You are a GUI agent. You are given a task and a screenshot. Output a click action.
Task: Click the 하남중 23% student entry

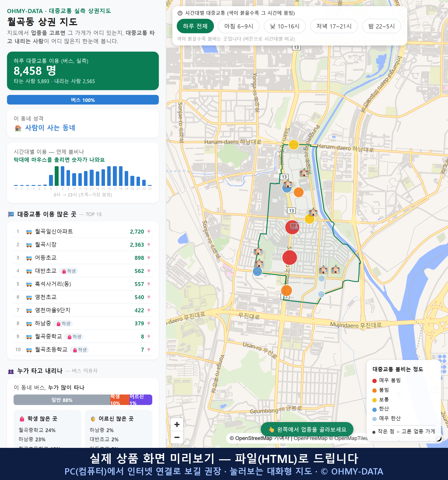32,439
